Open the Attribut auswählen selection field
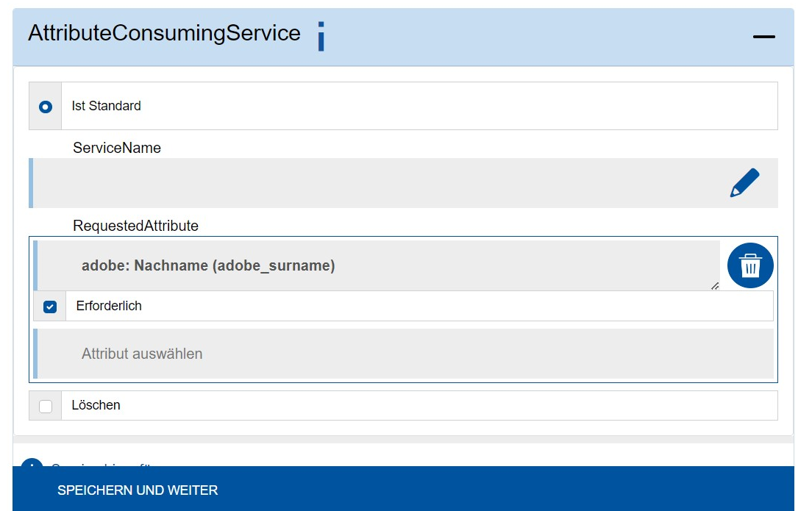Screen dimensions: 812x511 tap(294, 353)
